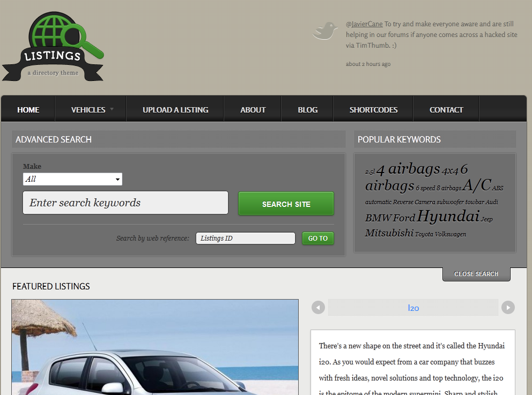This screenshot has height=395, width=532.
Task: Open the featured Hyundai i20 car image
Action: 155,347
